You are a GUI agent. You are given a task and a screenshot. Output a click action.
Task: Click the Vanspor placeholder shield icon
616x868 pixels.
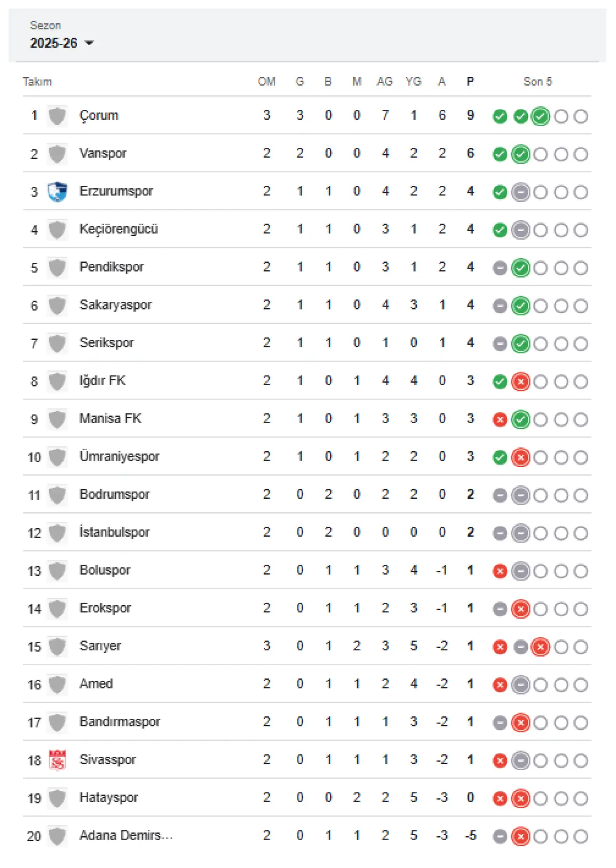coord(57,154)
